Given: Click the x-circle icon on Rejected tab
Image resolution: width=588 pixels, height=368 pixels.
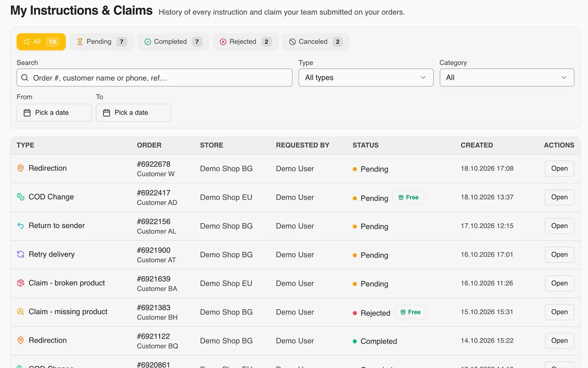Looking at the screenshot, I should coord(223,42).
